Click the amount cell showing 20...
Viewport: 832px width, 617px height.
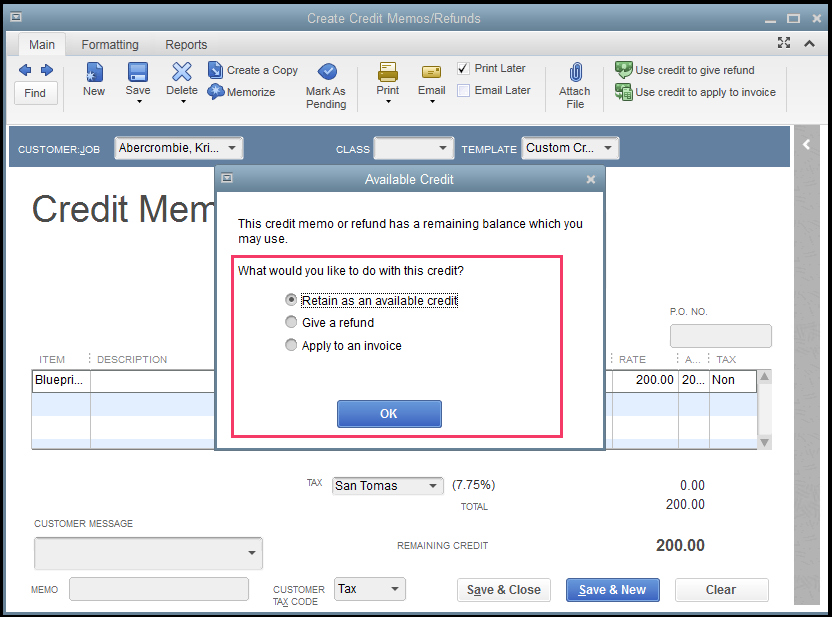[x=694, y=380]
